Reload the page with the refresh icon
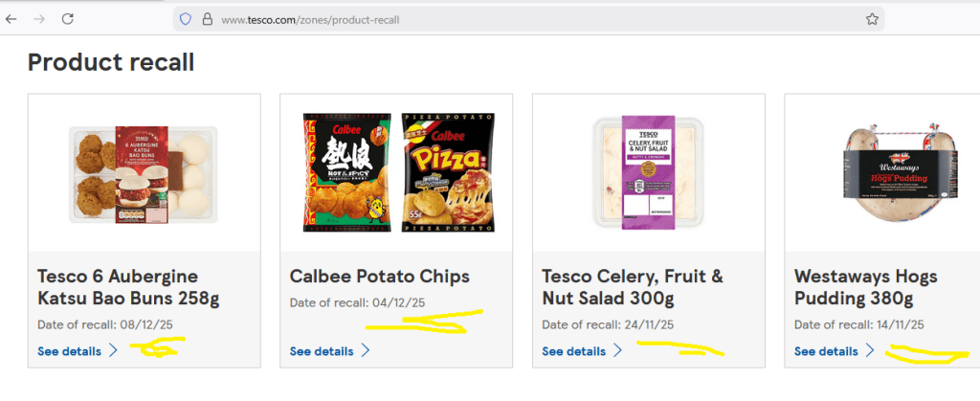This screenshot has width=980, height=401. coord(68,18)
